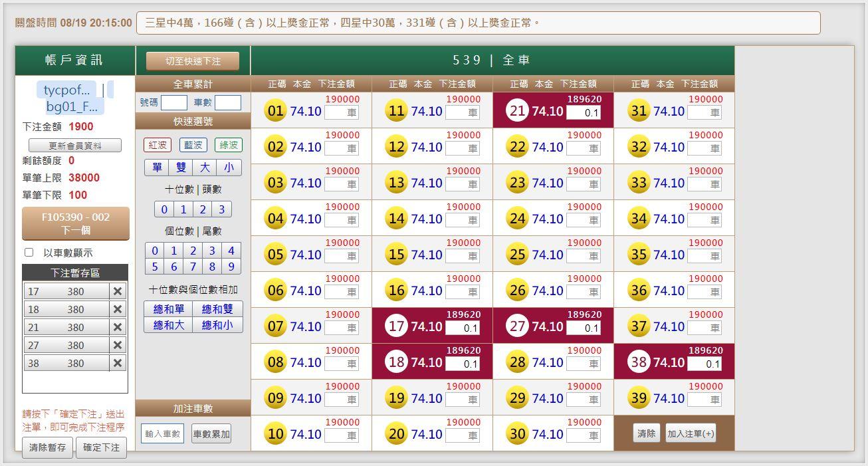Remove number 27 from bet staging list
The height and width of the screenshot is (466, 868).
[118, 345]
